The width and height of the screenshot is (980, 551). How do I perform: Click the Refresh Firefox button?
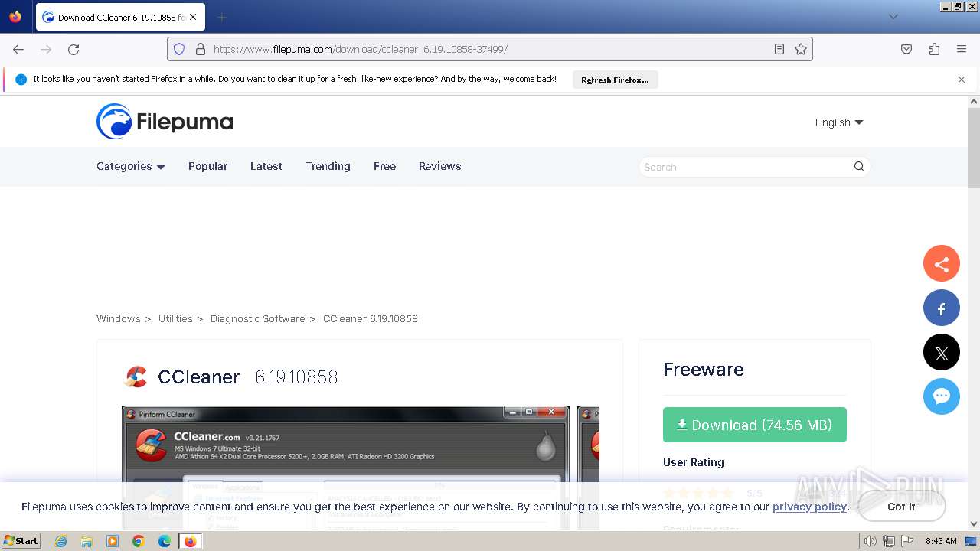click(615, 80)
